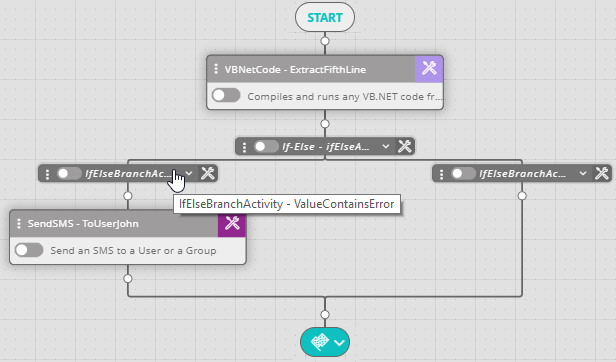Collapse the left IfElseBranchActivity chevron
This screenshot has width=616, height=362.
coord(189,173)
